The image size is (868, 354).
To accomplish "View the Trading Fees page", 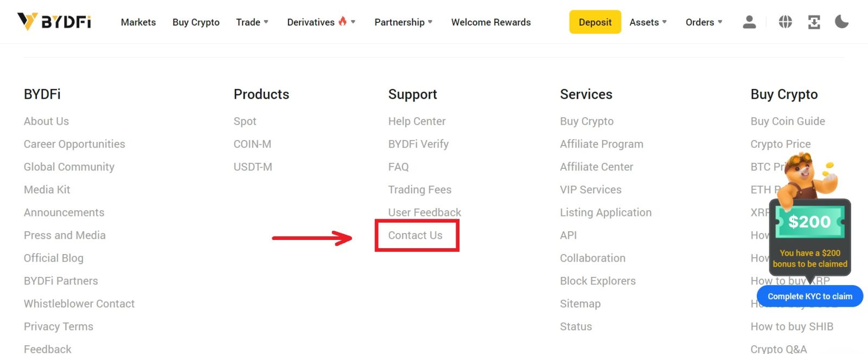I will coord(420,189).
